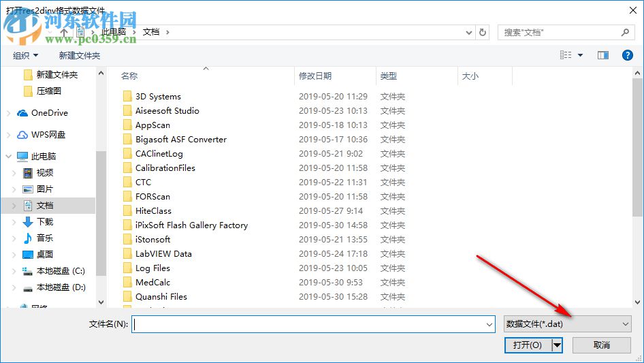Click the MedCalc folder icon

128,283
